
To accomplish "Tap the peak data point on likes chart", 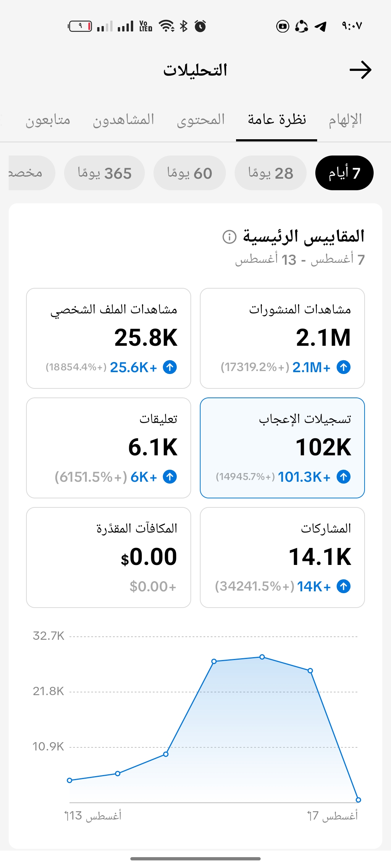I will click(262, 657).
